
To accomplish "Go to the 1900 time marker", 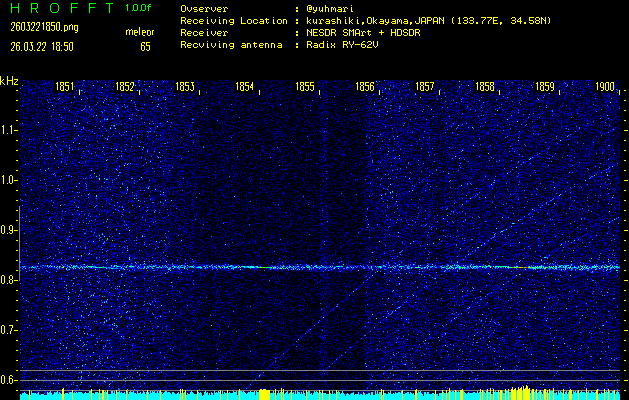I will coord(604,88).
